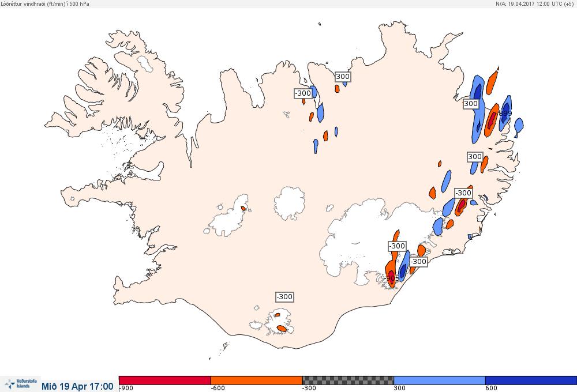Click the '-600' legend tick label

point(218,389)
